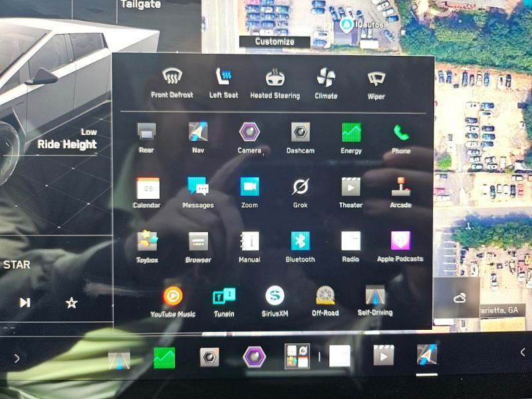The height and width of the screenshot is (399, 532).
Task: Open Messages app
Action: (x=198, y=192)
